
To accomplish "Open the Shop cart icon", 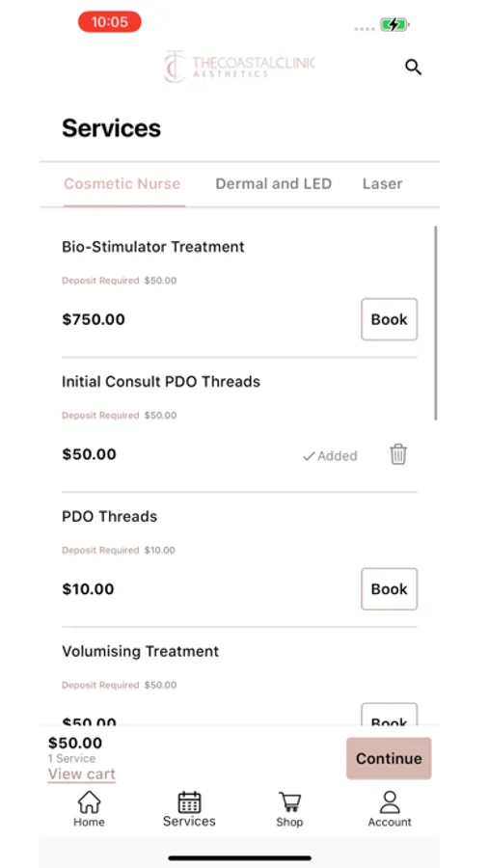I will [x=289, y=802].
